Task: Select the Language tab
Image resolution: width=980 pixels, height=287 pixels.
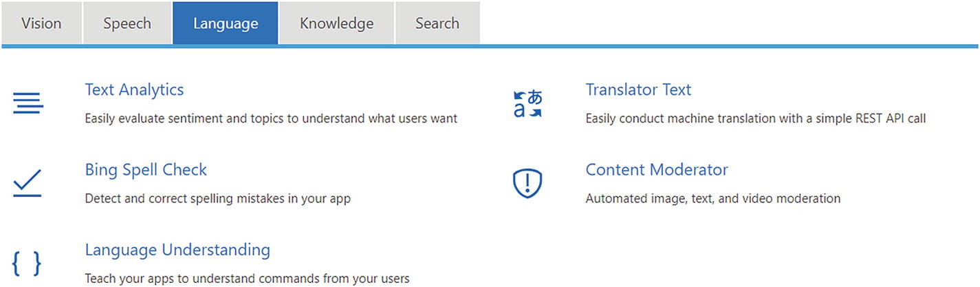Action: 226,23
